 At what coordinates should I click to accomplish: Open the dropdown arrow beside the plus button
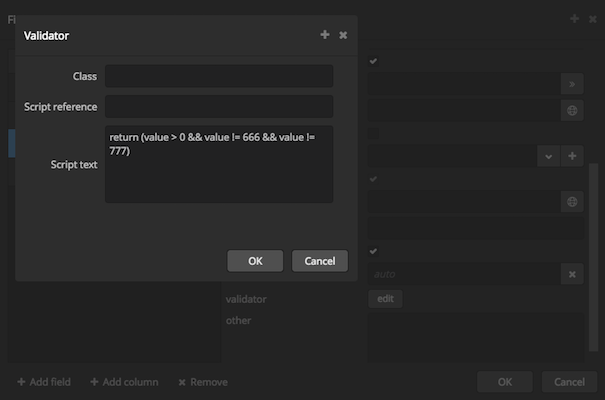(548, 156)
